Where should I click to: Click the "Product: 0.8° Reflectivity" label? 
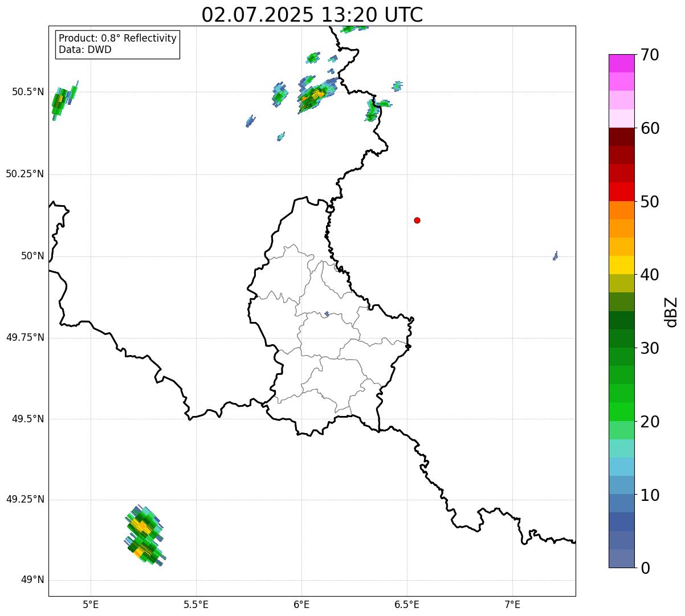pyautogui.click(x=118, y=38)
